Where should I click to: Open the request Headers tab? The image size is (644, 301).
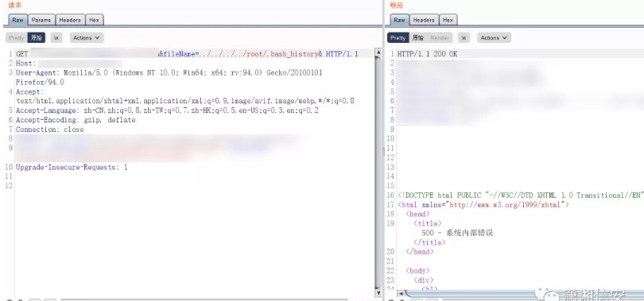pyautogui.click(x=70, y=20)
